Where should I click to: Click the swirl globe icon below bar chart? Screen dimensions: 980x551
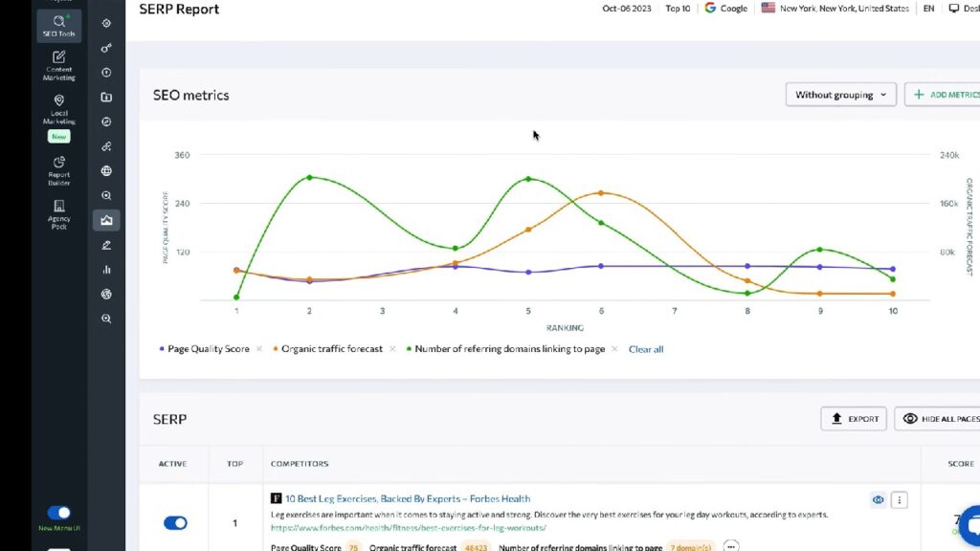click(106, 294)
